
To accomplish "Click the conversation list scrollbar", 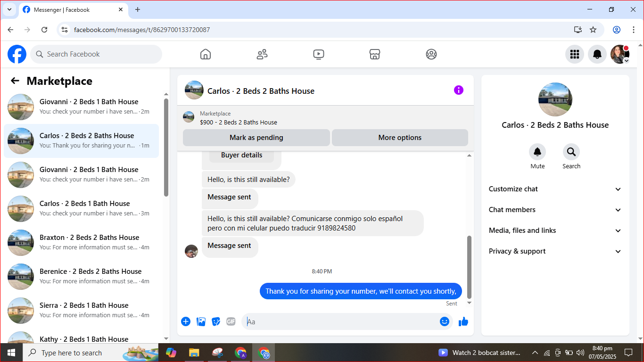I will [166, 147].
